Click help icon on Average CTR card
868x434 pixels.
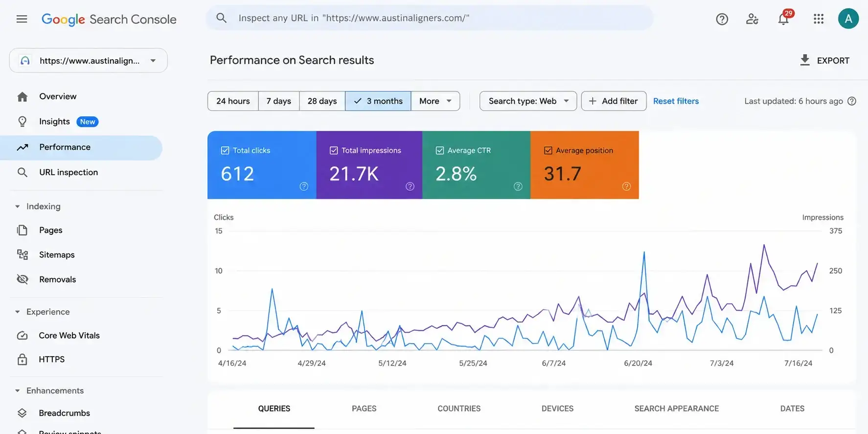[x=518, y=186]
